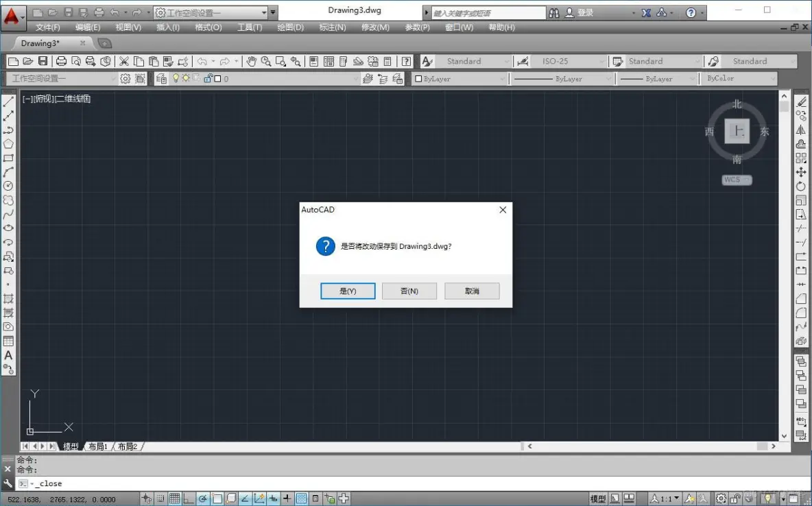Open the 编辑(E) menu
812x506 pixels.
[x=88, y=27]
